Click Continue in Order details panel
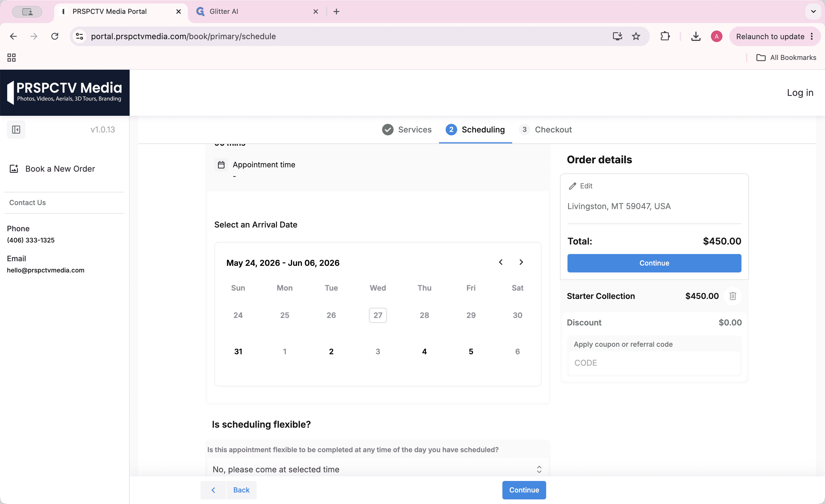825x504 pixels. tap(654, 263)
